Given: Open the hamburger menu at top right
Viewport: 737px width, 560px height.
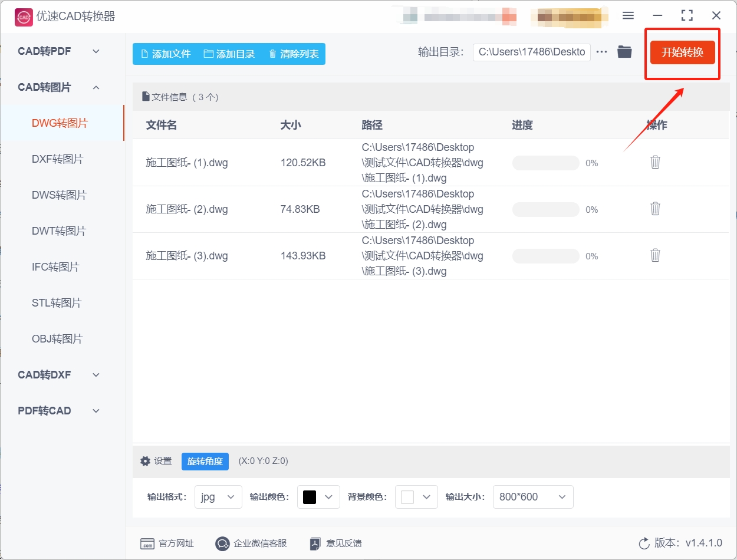Looking at the screenshot, I should (628, 16).
